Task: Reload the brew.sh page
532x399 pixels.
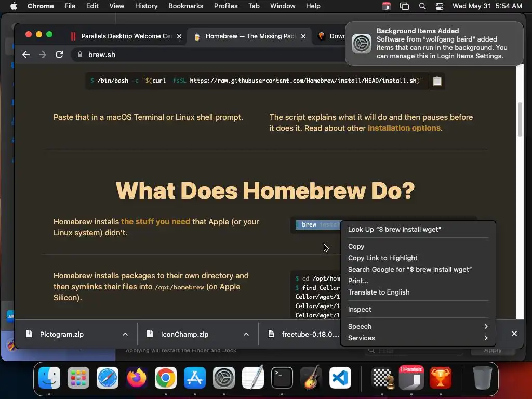Action: pos(59,55)
